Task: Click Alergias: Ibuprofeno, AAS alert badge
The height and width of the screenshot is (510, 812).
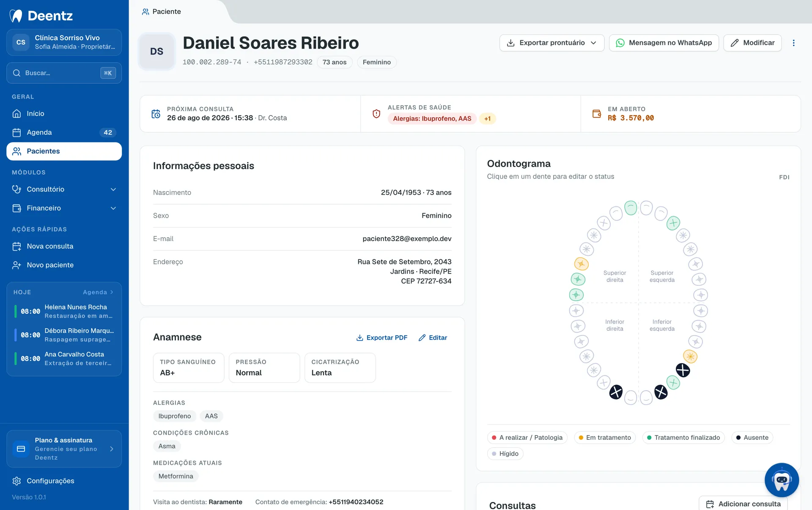Action: tap(432, 118)
